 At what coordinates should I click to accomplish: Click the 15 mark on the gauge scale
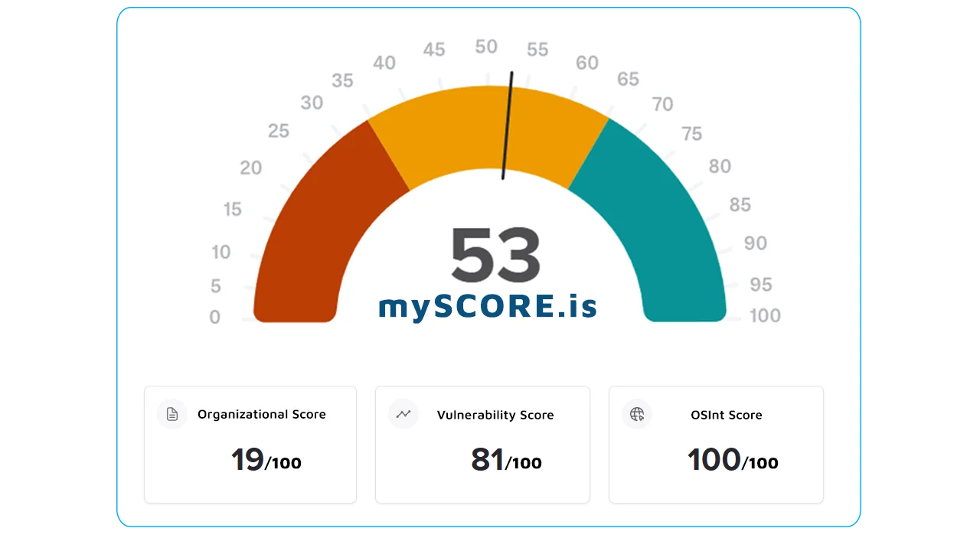232,209
